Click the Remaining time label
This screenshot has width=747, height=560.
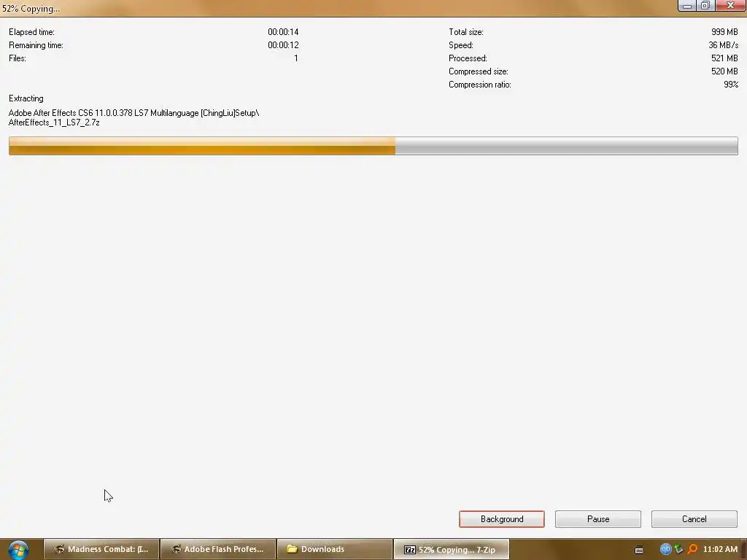tap(36, 45)
